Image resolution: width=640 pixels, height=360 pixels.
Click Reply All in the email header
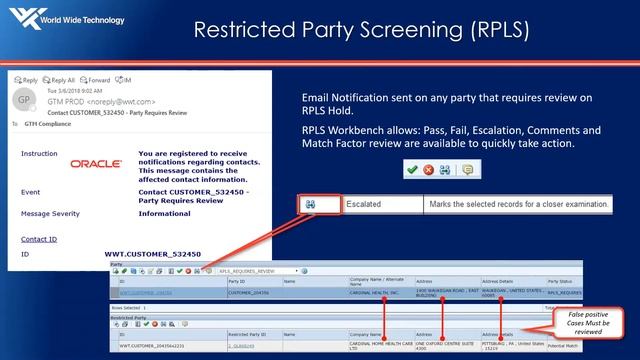59,80
